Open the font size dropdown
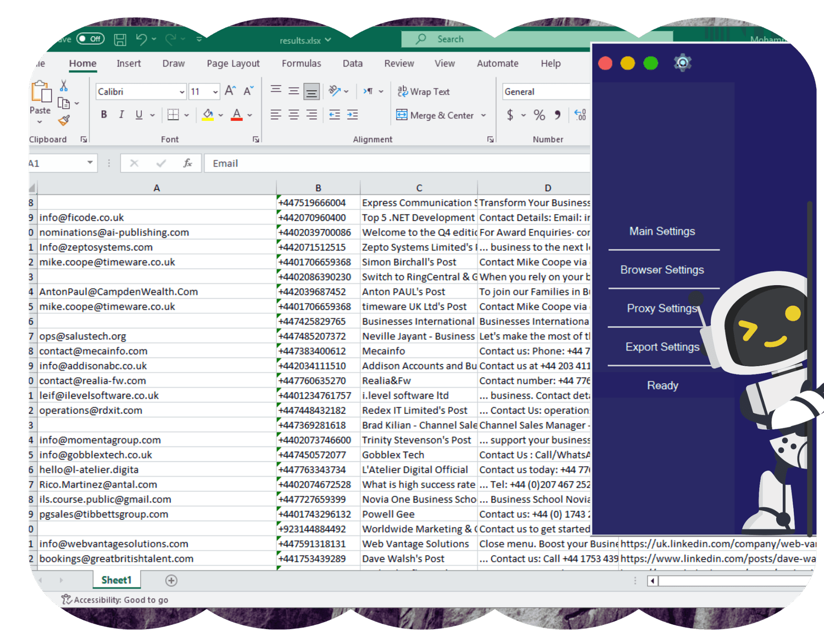Screen dimensions: 824x644 (x=215, y=92)
